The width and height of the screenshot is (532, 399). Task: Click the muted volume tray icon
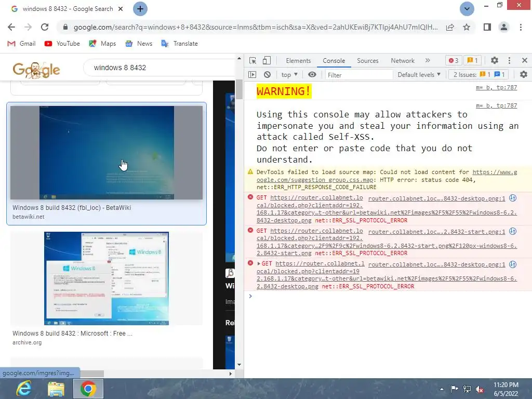(480, 389)
